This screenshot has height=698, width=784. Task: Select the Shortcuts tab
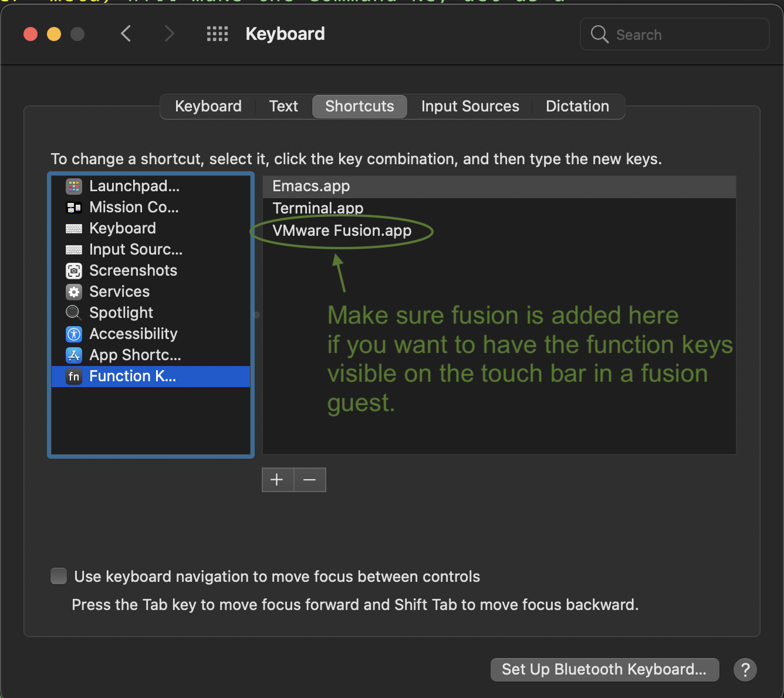(x=360, y=106)
